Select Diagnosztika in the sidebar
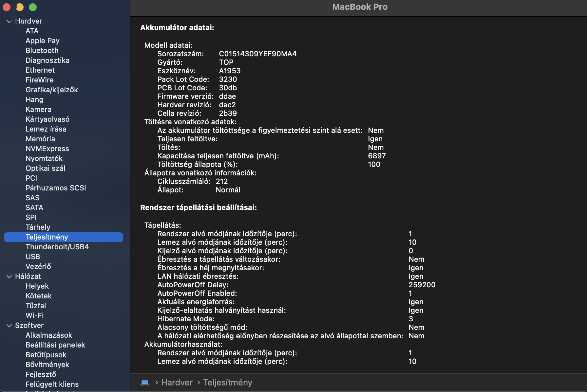The width and height of the screenshot is (587, 392). [47, 60]
